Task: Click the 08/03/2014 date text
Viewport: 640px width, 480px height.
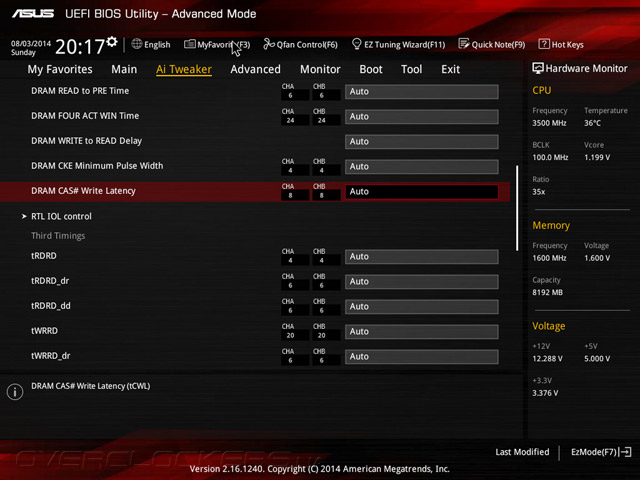Action: pyautogui.click(x=31, y=43)
